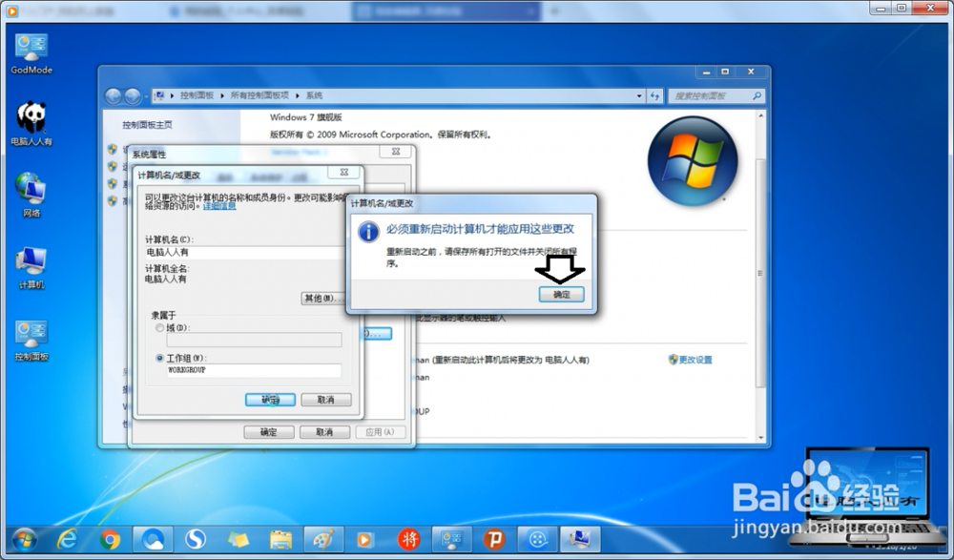Select the 域(D) radio button
Viewport: 954px width, 560px height.
pyautogui.click(x=160, y=327)
